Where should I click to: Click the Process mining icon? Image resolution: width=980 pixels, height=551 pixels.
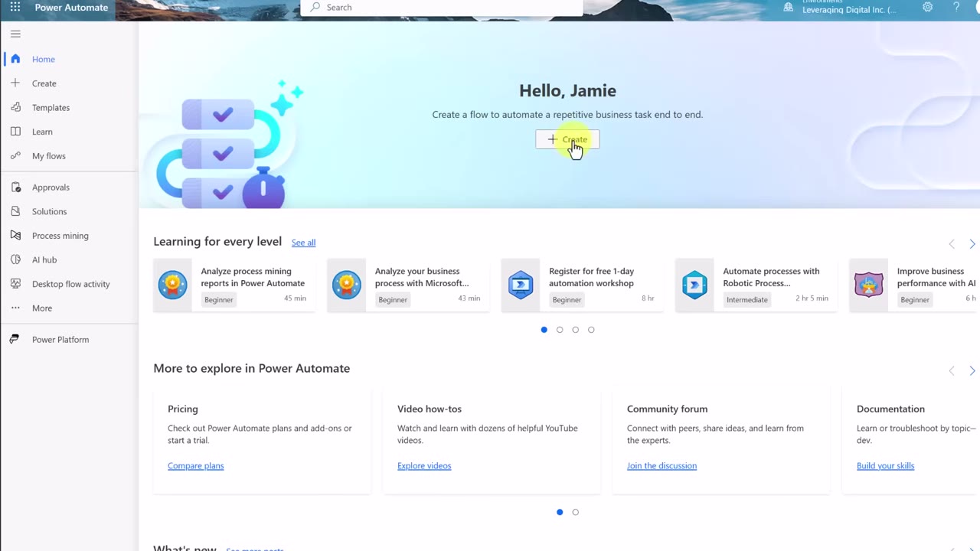point(15,235)
